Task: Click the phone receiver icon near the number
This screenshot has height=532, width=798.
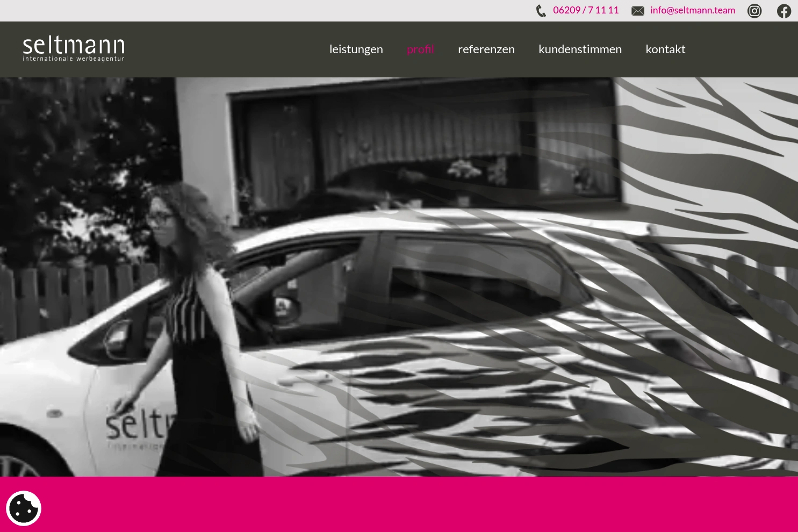Action: coord(541,11)
